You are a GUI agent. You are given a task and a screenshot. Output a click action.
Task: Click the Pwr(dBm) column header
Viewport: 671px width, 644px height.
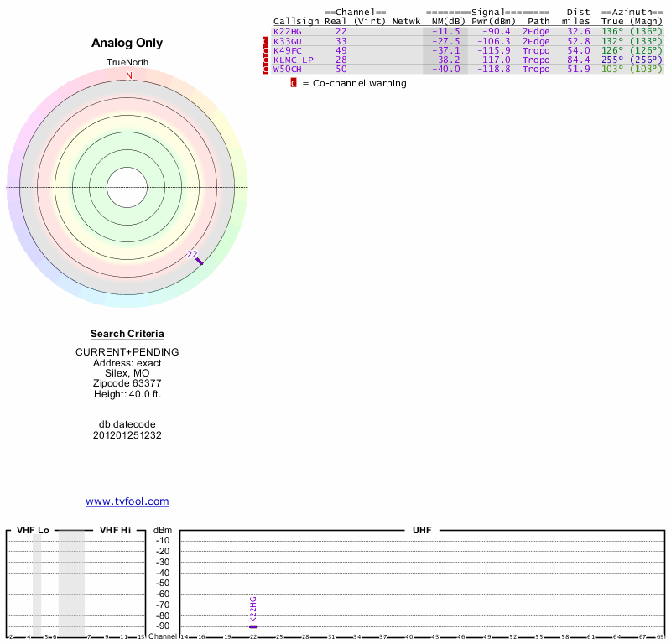pyautogui.click(x=493, y=22)
